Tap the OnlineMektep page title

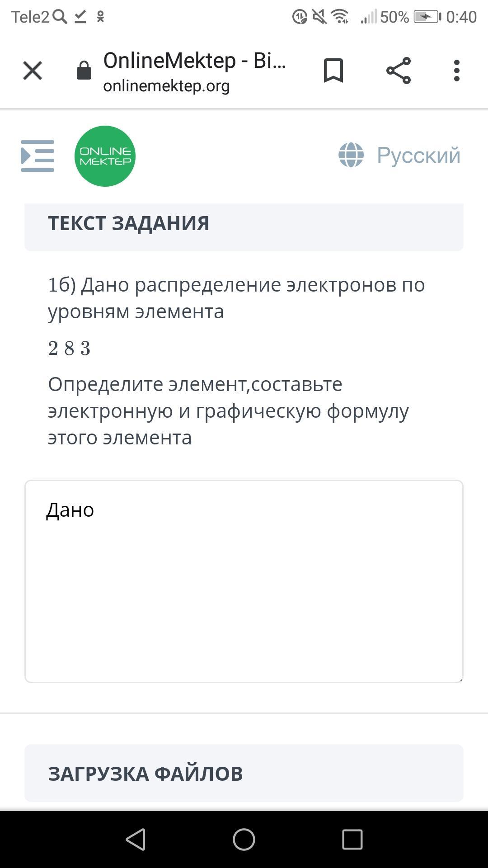pyautogui.click(x=195, y=61)
